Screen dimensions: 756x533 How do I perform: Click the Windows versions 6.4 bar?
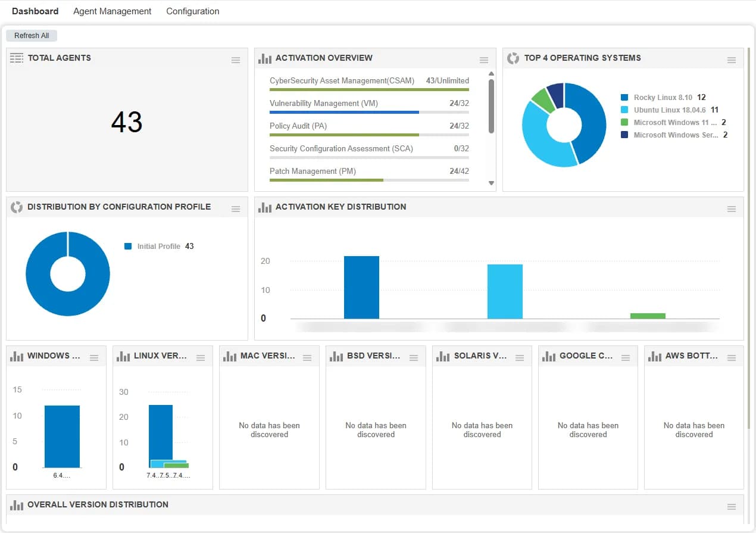point(62,437)
